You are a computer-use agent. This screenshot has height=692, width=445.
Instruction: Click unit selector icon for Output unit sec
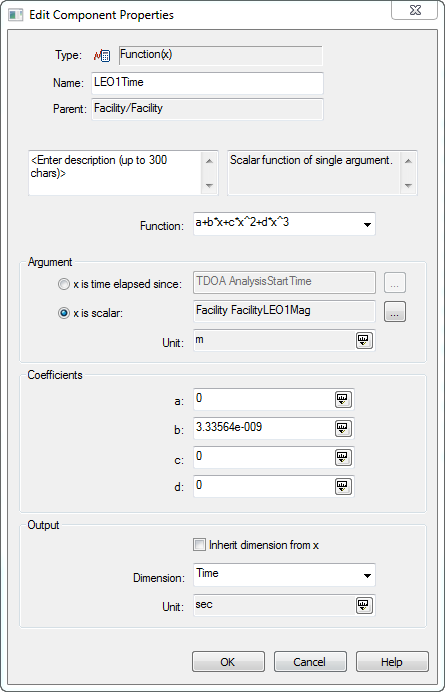pyautogui.click(x=364, y=606)
